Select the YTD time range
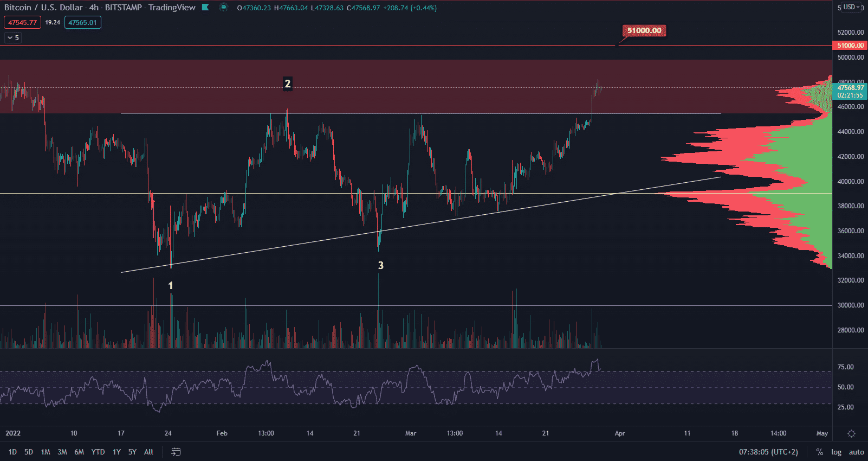This screenshot has width=868, height=461. click(x=98, y=452)
